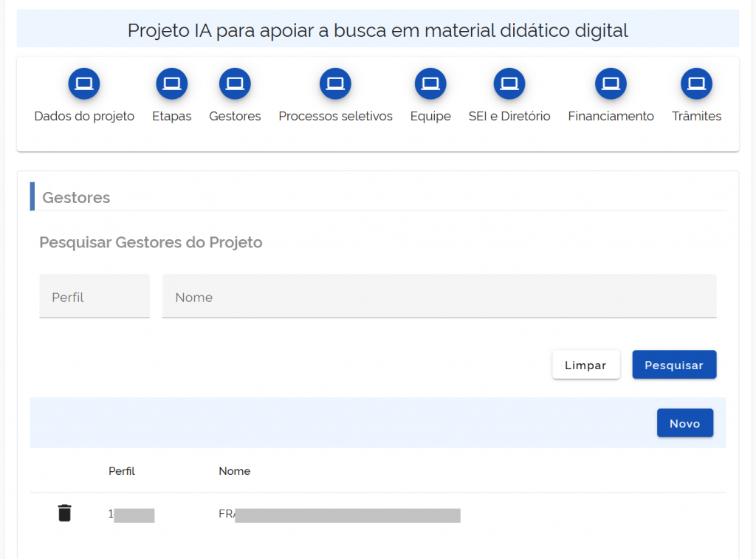This screenshot has width=756, height=559.
Task: Navigate to Etapas via its label
Action: (x=171, y=116)
